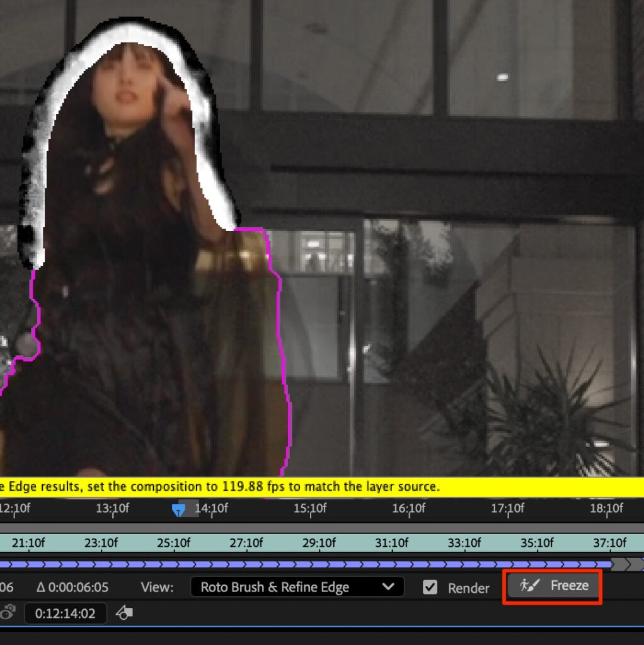Screen dimensions: 644x645
Task: Click the gray time navigator bar under the ruler
Action: pyautogui.click(x=315, y=527)
